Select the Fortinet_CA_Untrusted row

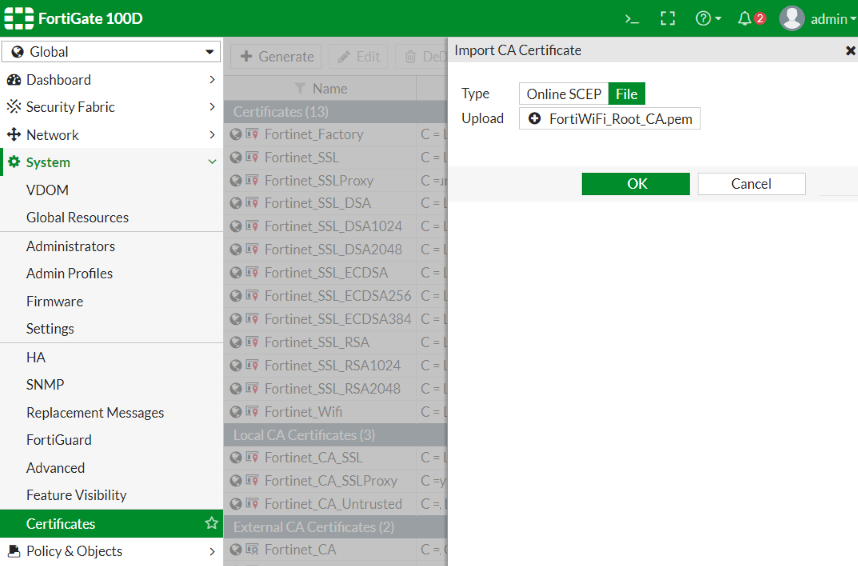pos(335,504)
